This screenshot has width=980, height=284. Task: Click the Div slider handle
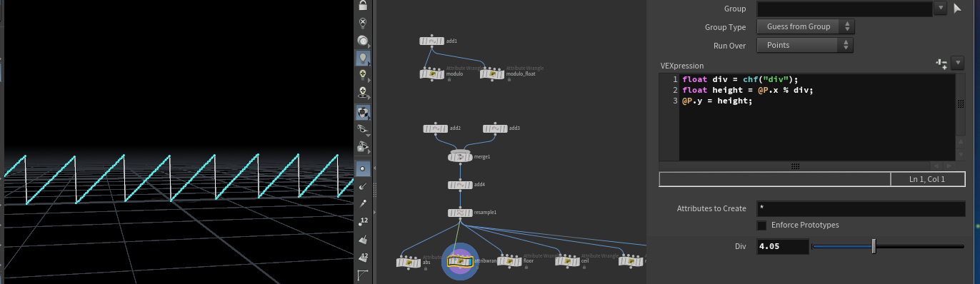click(x=874, y=246)
